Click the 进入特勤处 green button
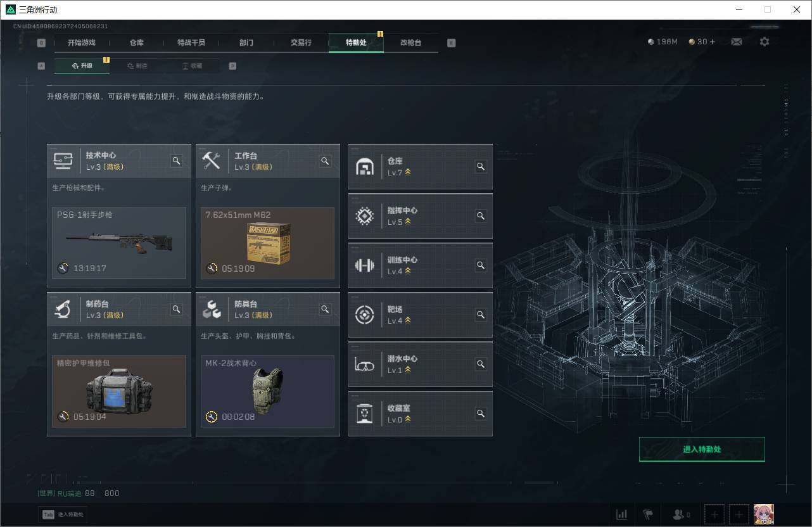 [702, 449]
